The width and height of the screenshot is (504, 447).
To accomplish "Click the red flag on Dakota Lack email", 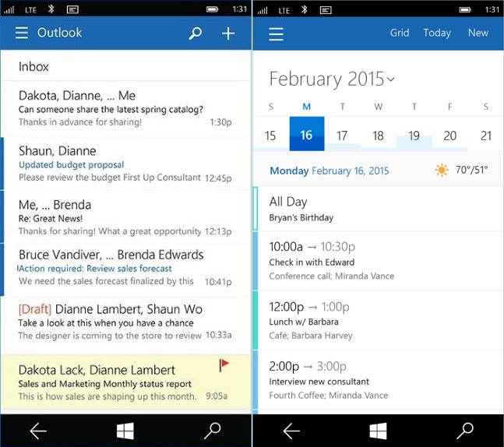I will (x=224, y=365).
